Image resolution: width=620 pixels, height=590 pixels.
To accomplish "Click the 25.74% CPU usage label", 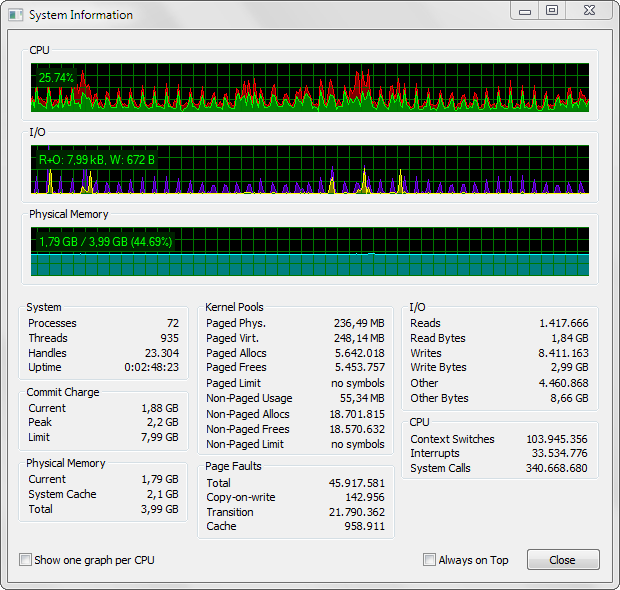I will [56, 78].
